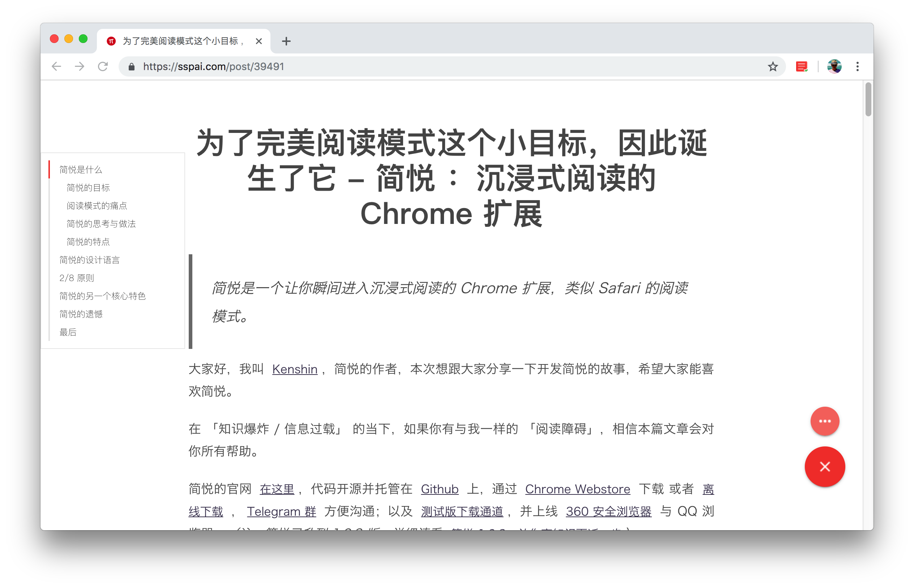
Task: Click the red SimpRead extension icon
Action: coord(801,66)
